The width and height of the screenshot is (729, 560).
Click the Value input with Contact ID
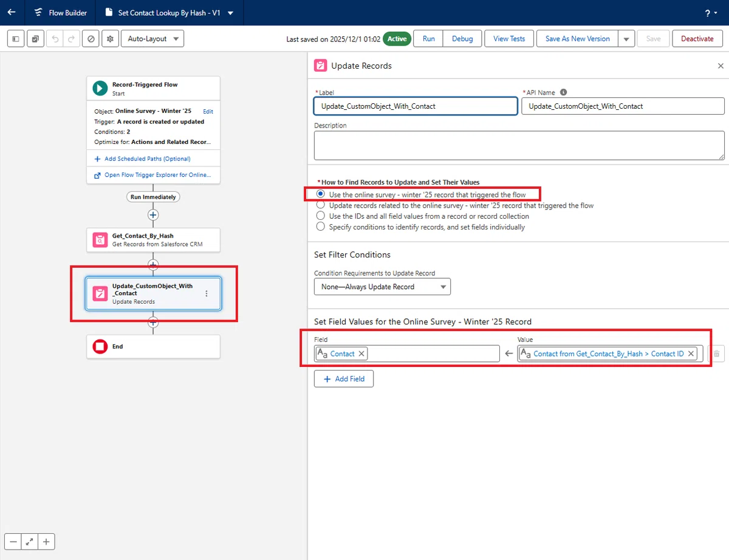pos(610,353)
